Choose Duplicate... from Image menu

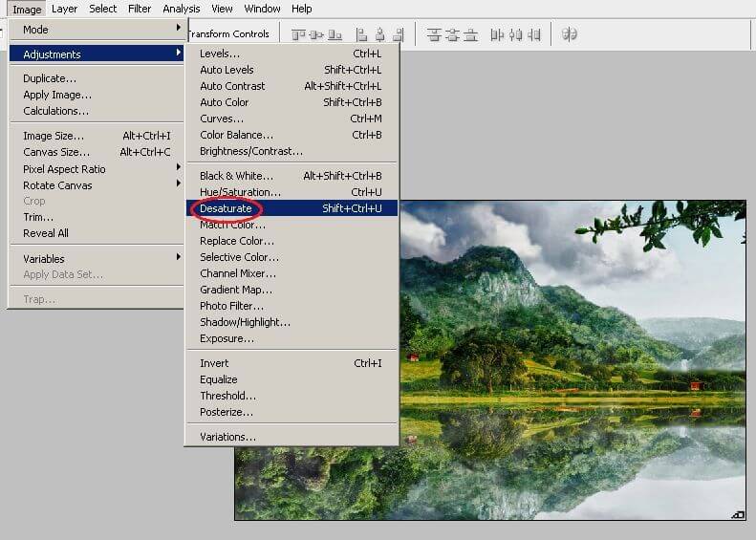pyautogui.click(x=97, y=78)
